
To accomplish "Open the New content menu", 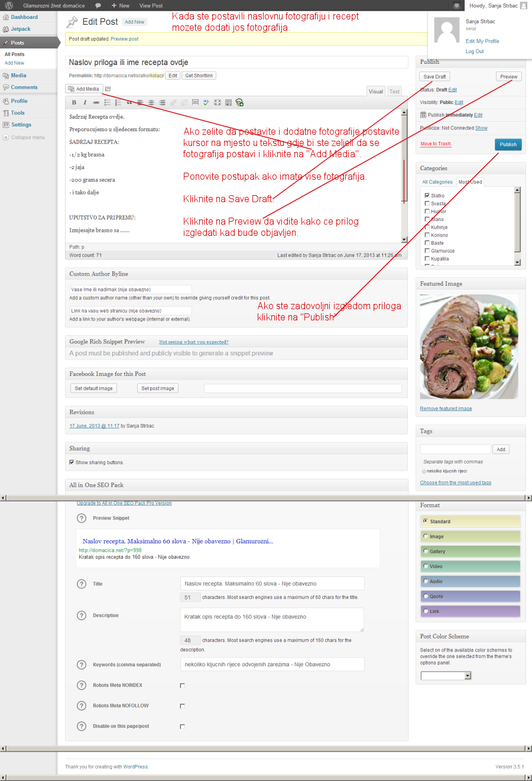I will pyautogui.click(x=121, y=5).
